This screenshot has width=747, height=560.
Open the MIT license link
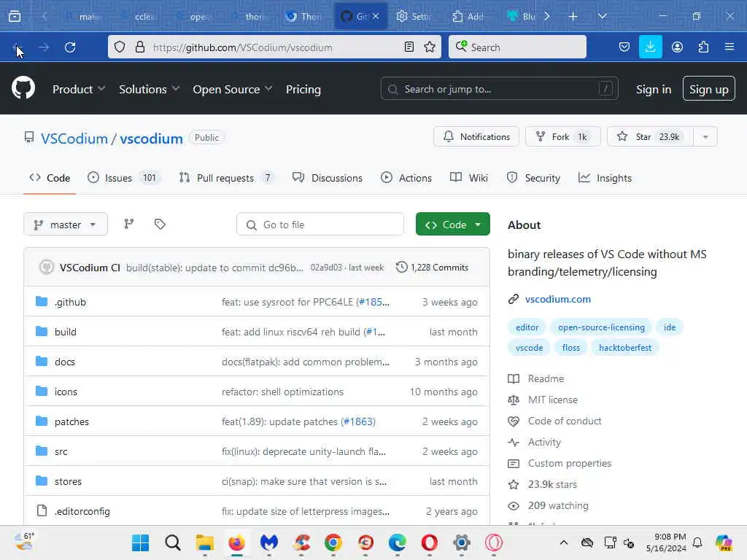[x=553, y=400]
